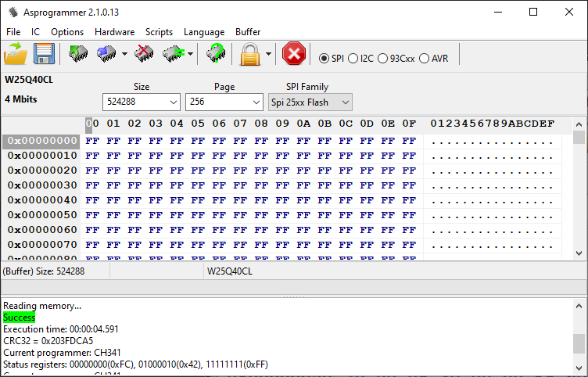
Task: Click ASCII column header 0123456789ABCDEF
Action: (493, 124)
